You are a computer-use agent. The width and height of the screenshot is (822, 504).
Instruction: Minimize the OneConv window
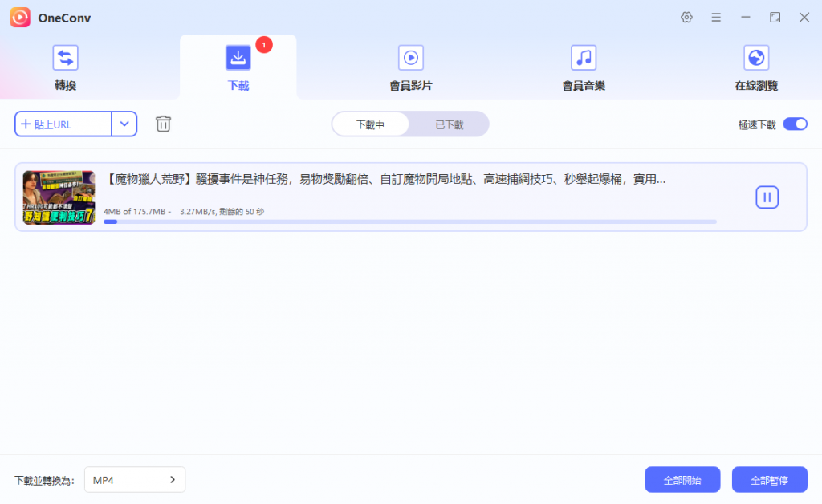coord(745,18)
